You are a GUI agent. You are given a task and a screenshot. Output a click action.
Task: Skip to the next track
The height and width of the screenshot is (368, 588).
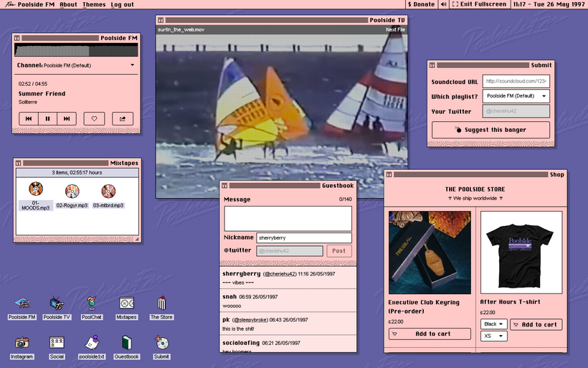click(67, 118)
